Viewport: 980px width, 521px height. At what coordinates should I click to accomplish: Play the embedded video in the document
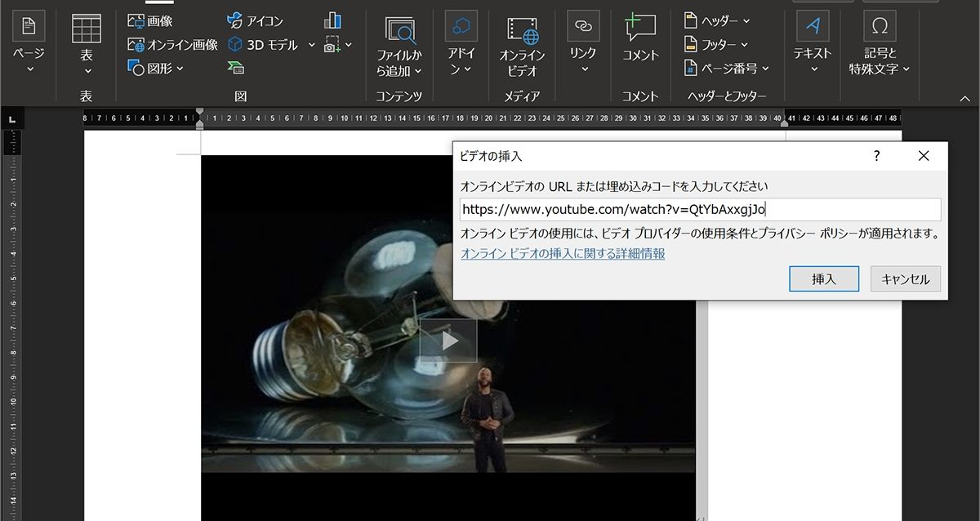448,341
